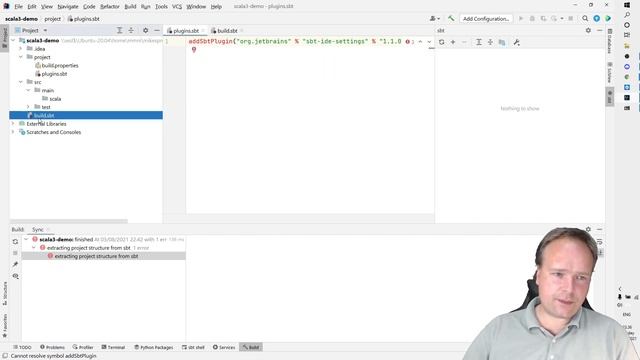The height and width of the screenshot is (360, 640).
Task: Switch to the build.sbt editor tab
Action: click(227, 31)
